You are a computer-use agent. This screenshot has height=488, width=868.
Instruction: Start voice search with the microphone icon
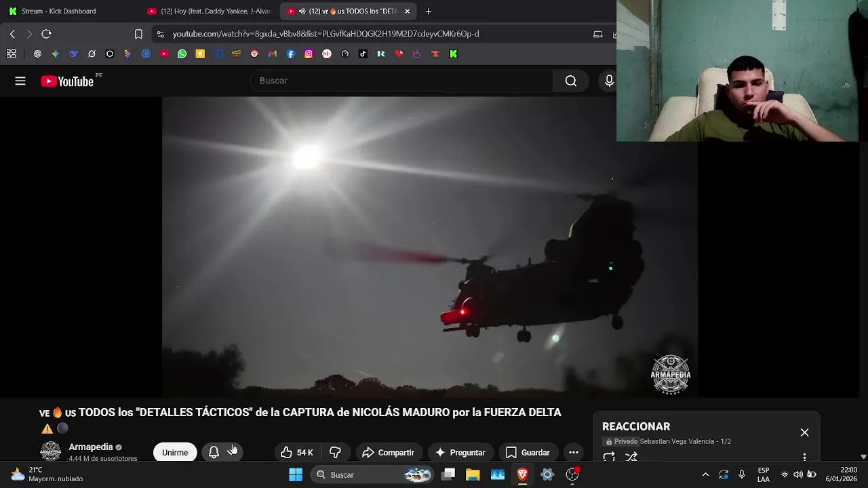[609, 81]
